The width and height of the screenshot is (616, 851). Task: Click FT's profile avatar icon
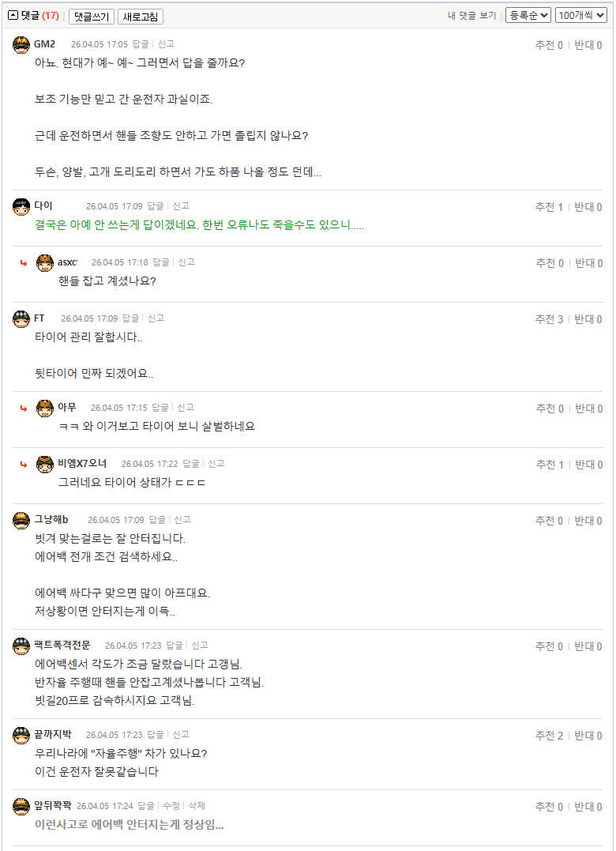pos(21,318)
